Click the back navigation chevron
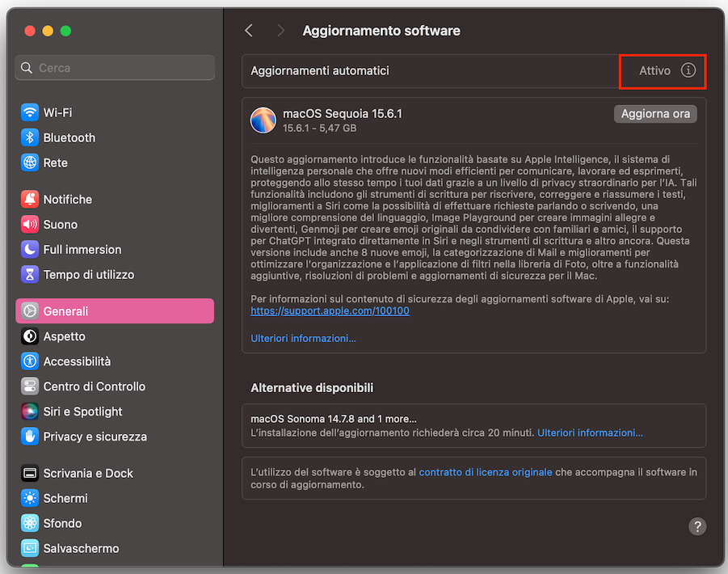The height and width of the screenshot is (574, 728). [248, 30]
